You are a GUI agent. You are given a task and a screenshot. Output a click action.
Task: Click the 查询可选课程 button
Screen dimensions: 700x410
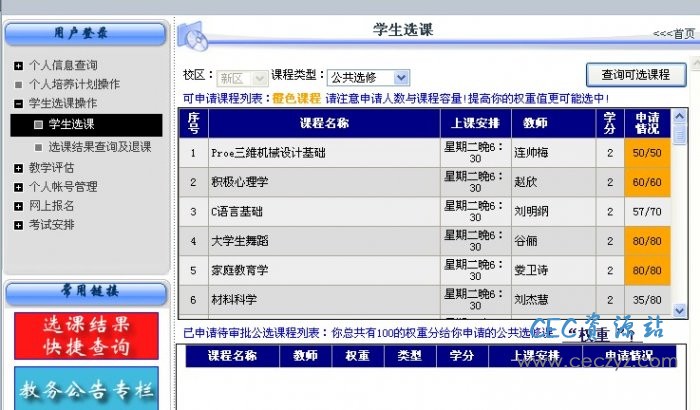pos(636,75)
